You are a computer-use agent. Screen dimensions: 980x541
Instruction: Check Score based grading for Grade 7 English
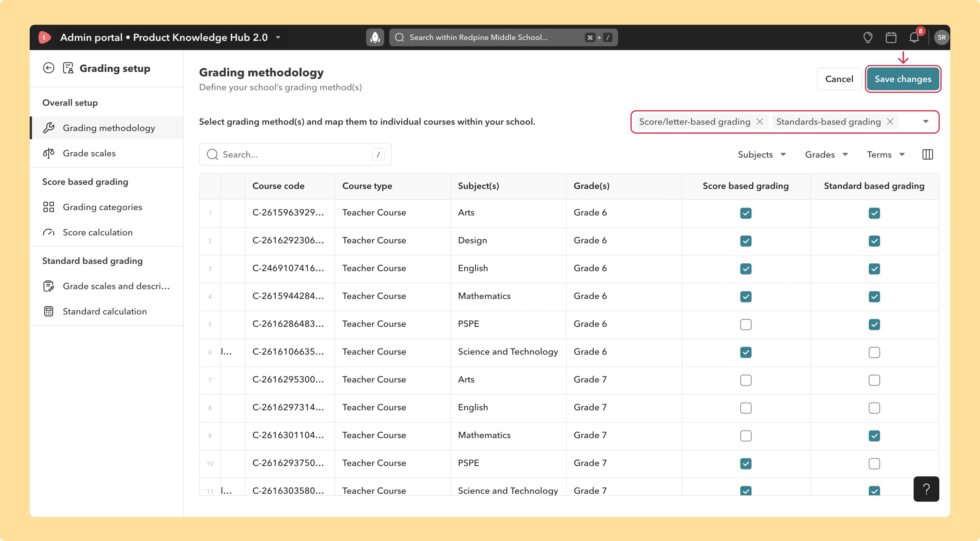click(x=746, y=408)
